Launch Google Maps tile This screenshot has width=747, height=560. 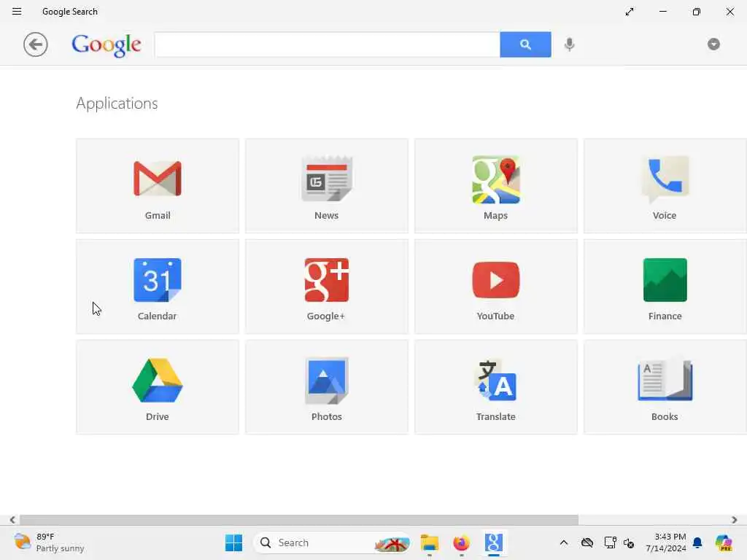pos(495,186)
